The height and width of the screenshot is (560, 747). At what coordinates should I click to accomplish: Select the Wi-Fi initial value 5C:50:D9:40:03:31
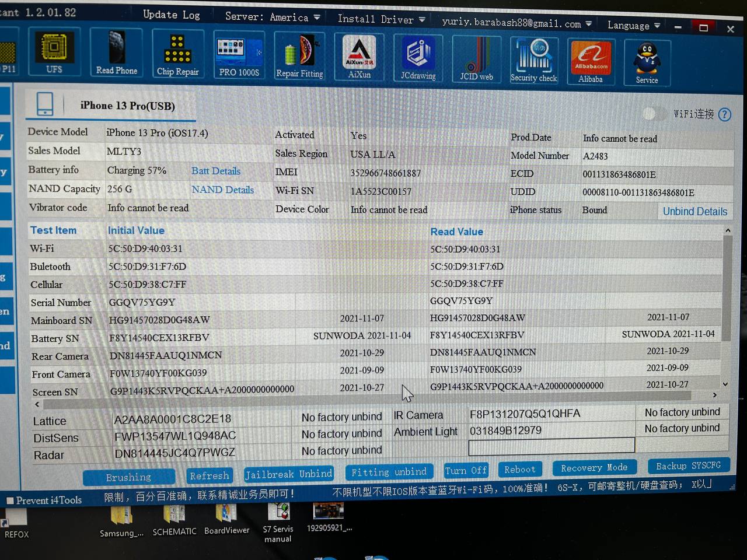coord(145,249)
